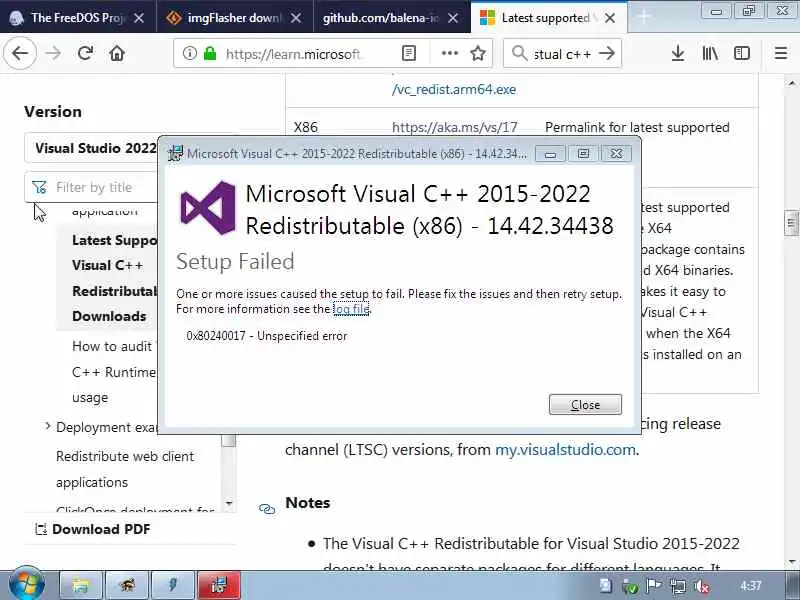Viewport: 800px width, 600px height.
Task: Show site information icon in address bar
Action: click(x=190, y=53)
